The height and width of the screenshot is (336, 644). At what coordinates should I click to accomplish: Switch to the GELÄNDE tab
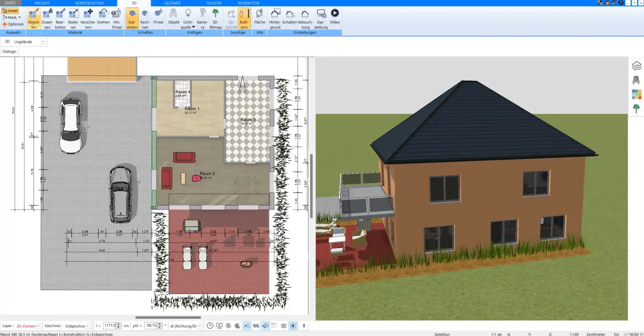(172, 3)
